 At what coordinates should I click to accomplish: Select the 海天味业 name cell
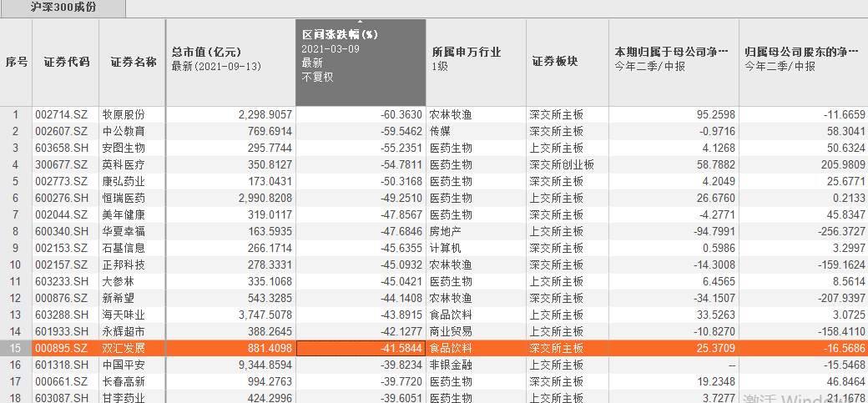(133, 315)
